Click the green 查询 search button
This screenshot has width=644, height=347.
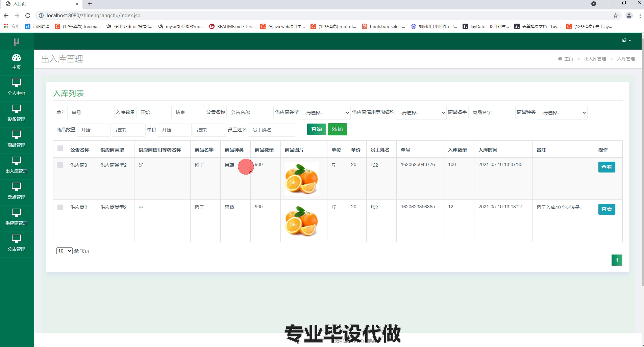[x=317, y=129]
